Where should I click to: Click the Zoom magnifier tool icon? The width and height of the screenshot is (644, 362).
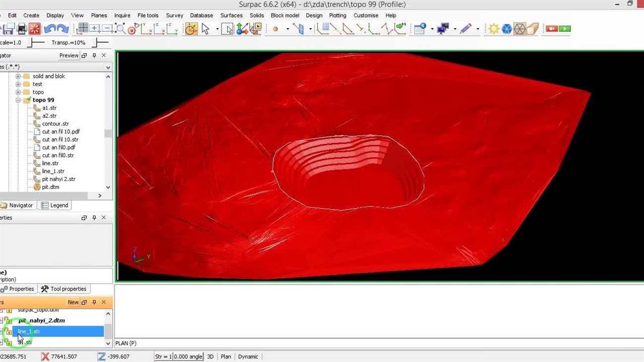pyautogui.click(x=120, y=29)
